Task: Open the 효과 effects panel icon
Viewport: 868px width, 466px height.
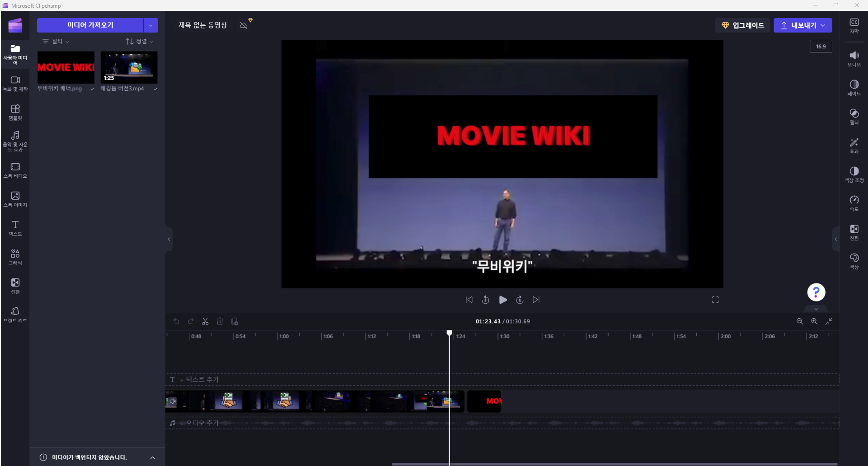Action: click(854, 146)
